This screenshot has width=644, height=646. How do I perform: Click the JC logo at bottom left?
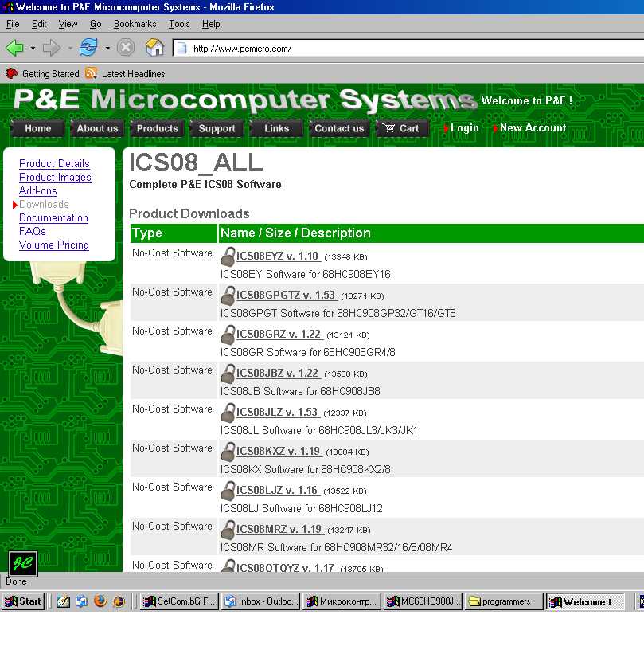(23, 563)
